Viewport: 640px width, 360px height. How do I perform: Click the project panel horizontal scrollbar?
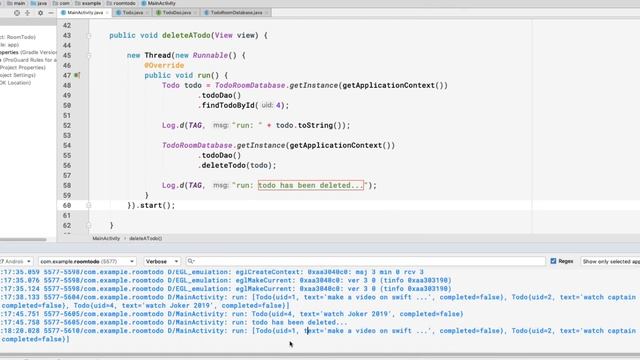[x=23, y=240]
